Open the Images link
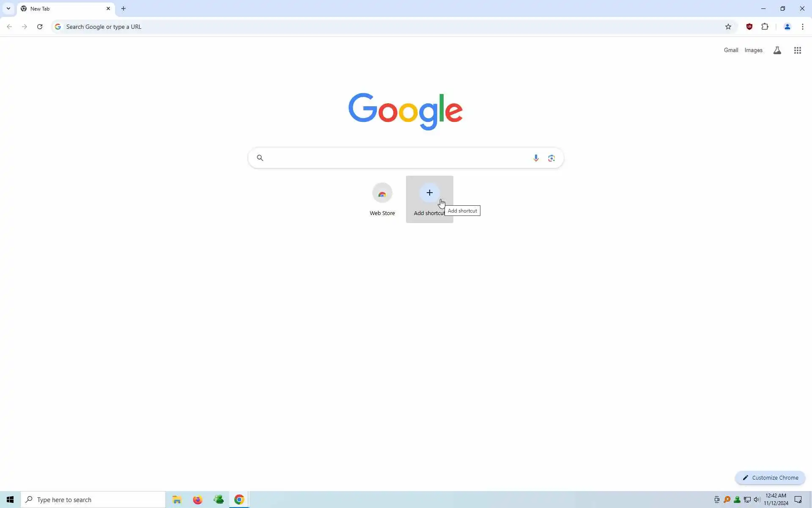This screenshot has width=812, height=508. point(753,50)
